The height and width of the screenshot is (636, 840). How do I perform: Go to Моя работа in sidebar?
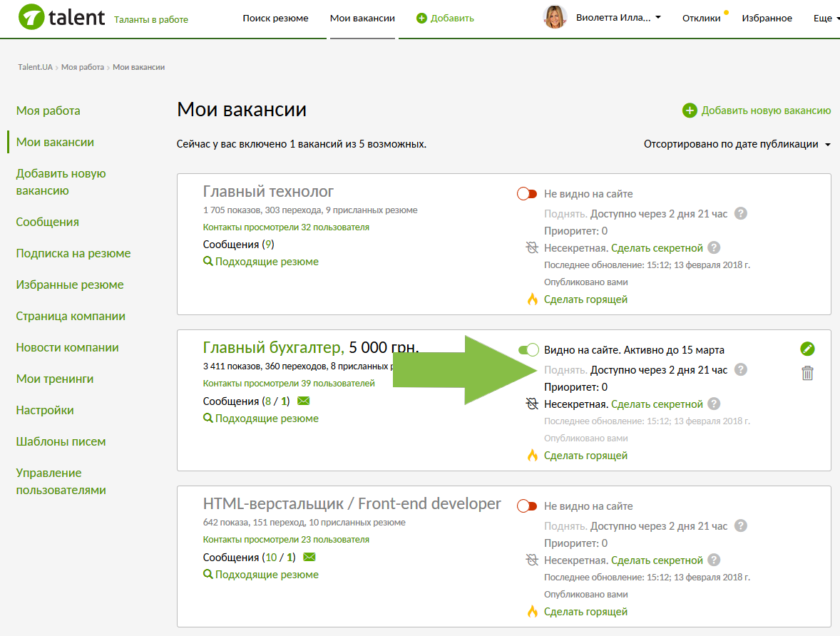(48, 111)
